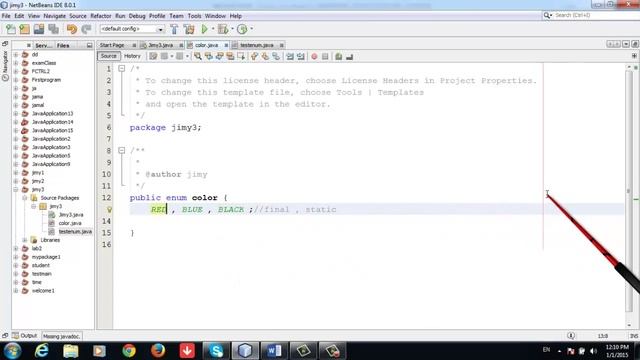The width and height of the screenshot is (640, 360).
Task: Open the Navigator side panel
Action: (5, 65)
